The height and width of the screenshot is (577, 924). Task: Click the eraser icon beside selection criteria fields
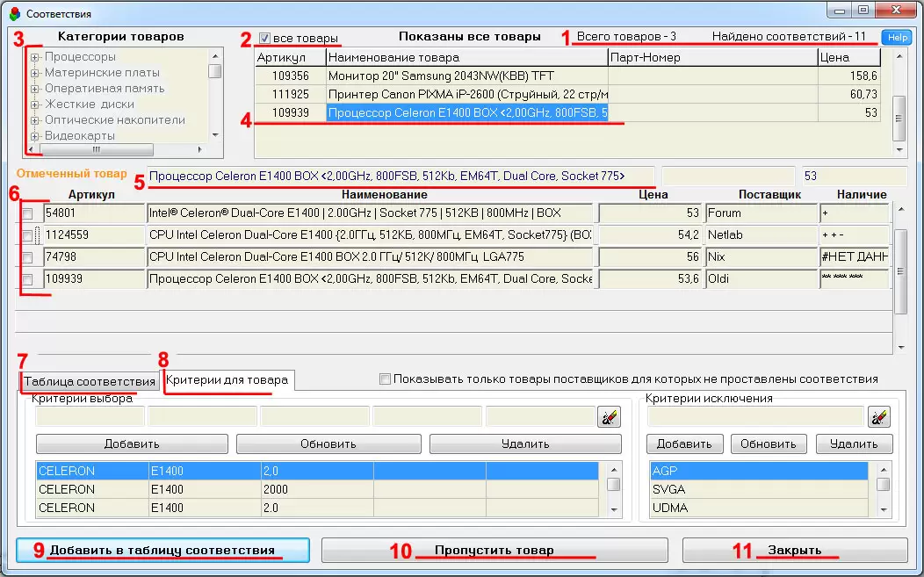tap(609, 417)
